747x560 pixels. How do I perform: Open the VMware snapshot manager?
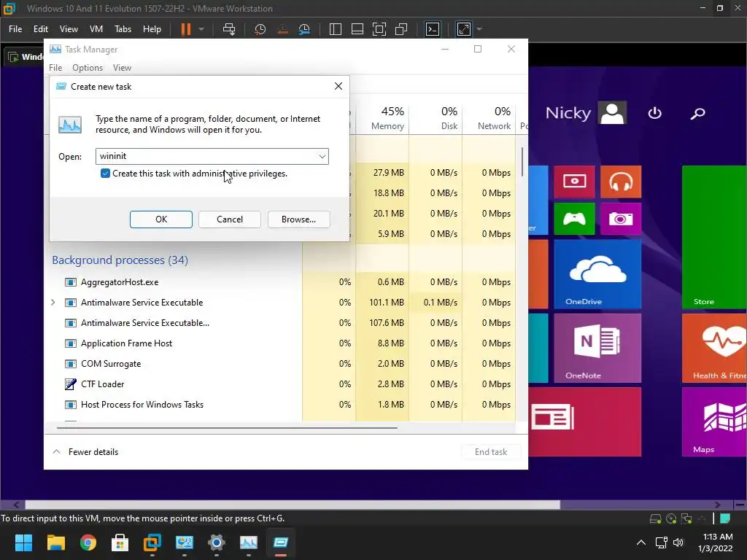304,29
